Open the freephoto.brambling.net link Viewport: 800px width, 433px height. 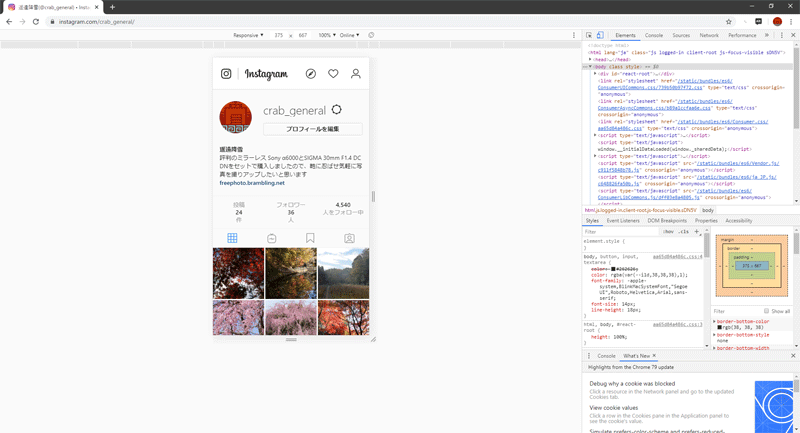pos(252,183)
